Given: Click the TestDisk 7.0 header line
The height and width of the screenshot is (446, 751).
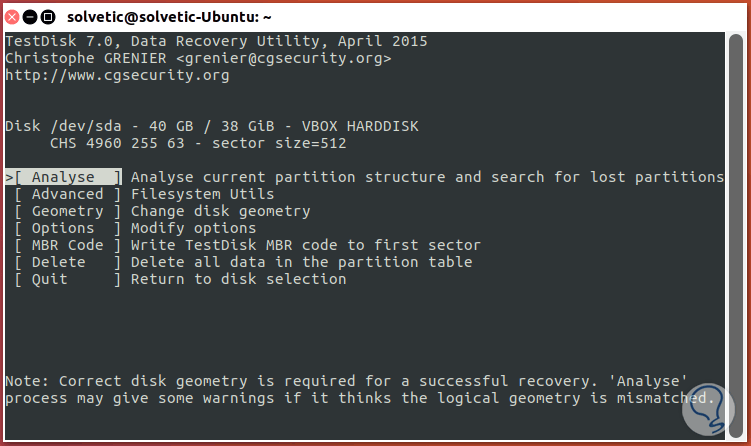Looking at the screenshot, I should click(x=216, y=41).
